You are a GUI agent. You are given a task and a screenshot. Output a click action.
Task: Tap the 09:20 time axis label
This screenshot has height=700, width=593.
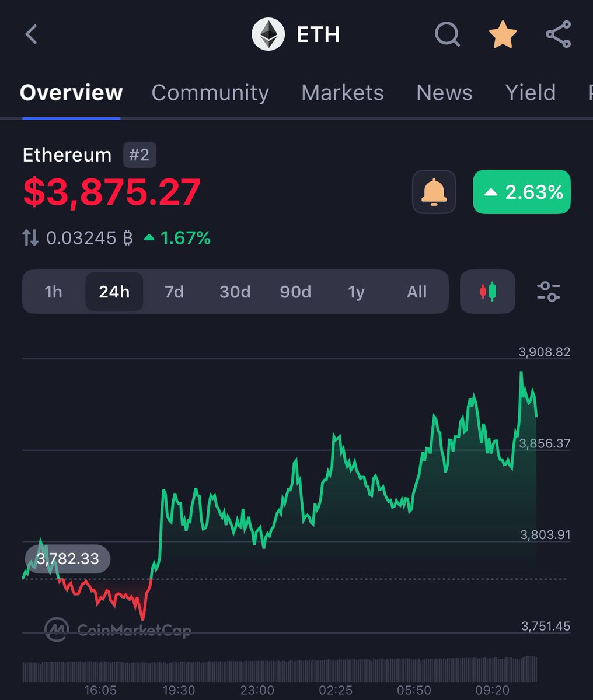(492, 691)
